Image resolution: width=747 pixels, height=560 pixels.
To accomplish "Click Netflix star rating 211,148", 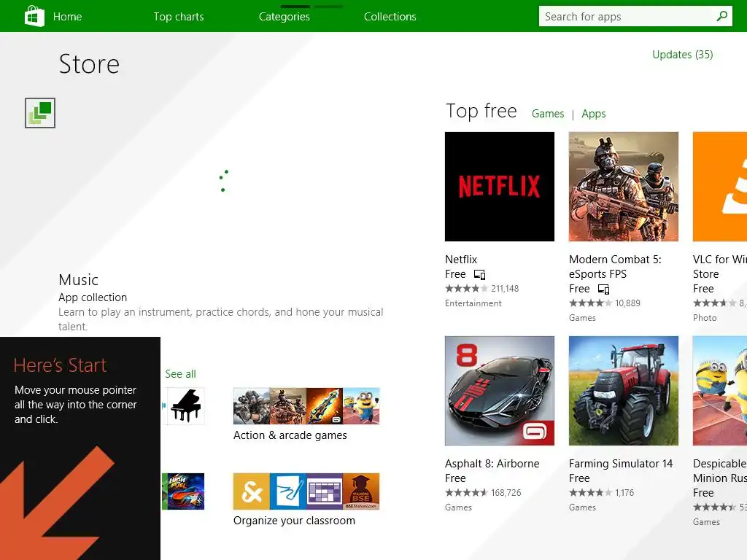I will pos(481,289).
